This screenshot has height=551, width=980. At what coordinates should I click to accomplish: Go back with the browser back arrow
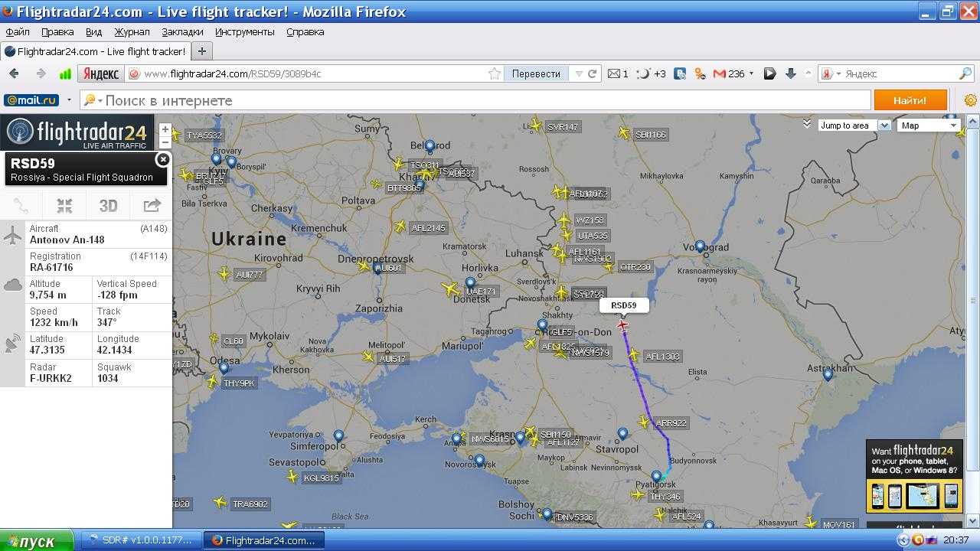coord(14,73)
